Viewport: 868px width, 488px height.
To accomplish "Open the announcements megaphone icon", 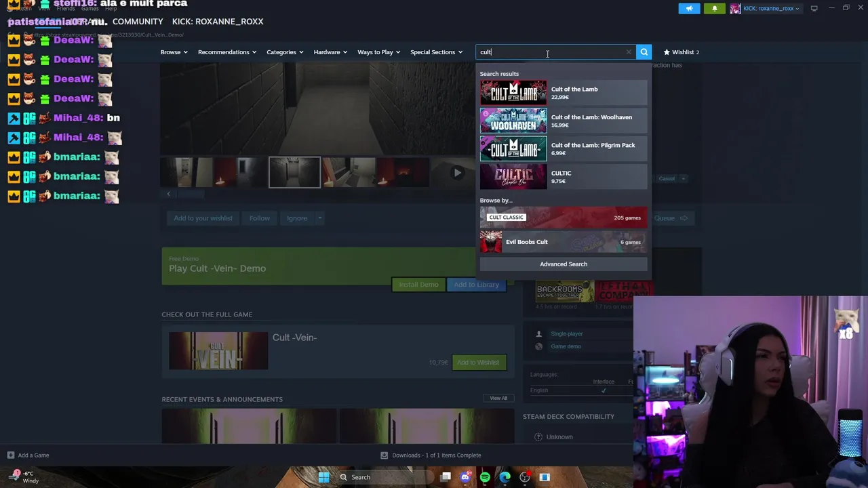I will point(690,8).
